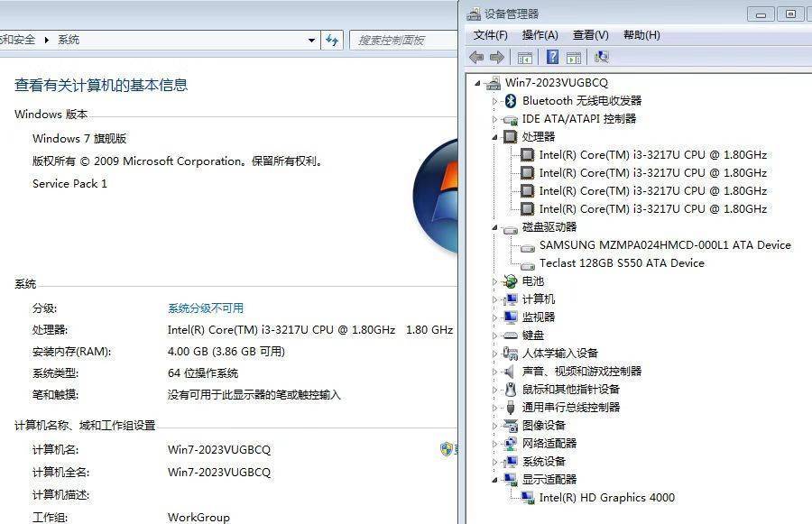Click the IDE ATA/ATAPI 控制器 icon
Screen dimensions: 812x524
tap(511, 120)
